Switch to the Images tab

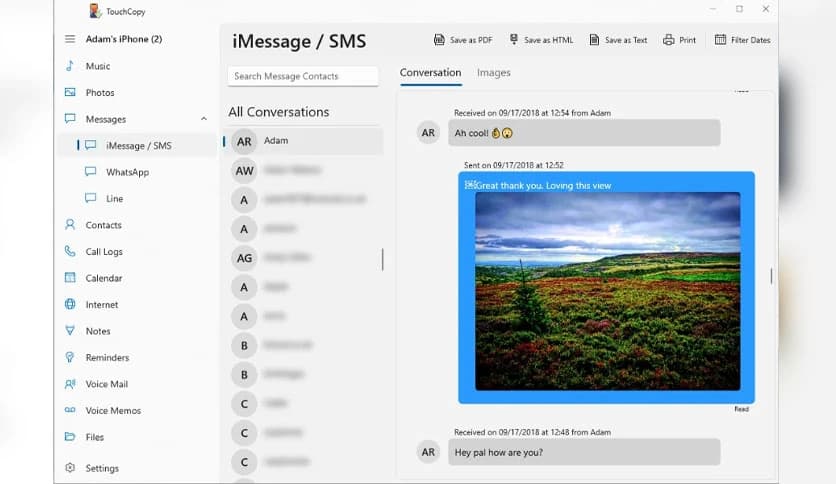click(494, 73)
